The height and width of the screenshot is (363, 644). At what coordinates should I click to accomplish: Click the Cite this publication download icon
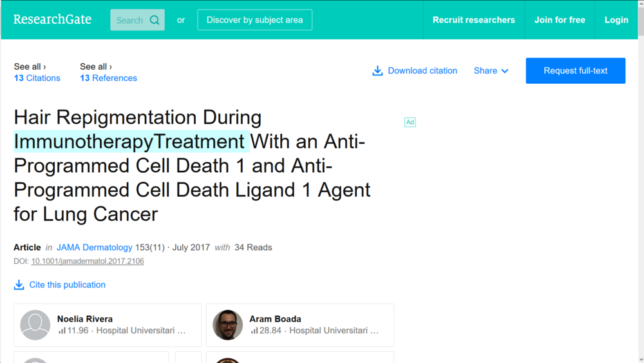click(19, 285)
